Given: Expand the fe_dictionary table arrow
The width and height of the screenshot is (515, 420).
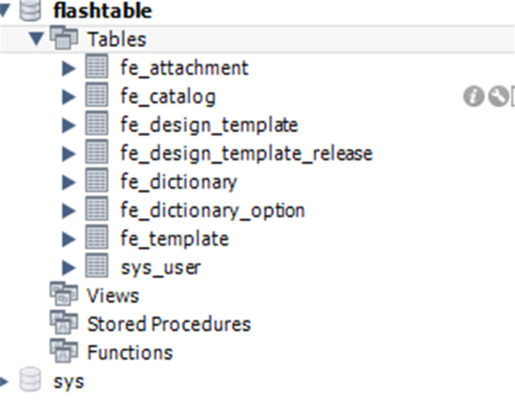Looking at the screenshot, I should tap(69, 183).
